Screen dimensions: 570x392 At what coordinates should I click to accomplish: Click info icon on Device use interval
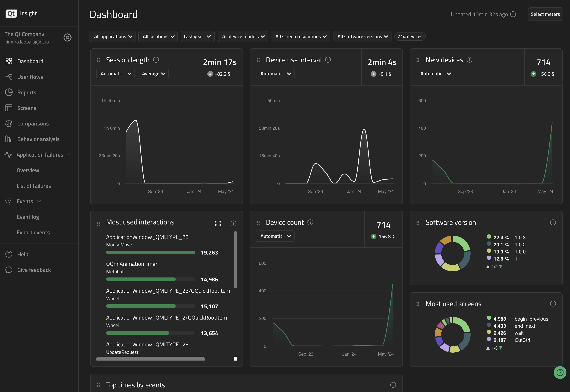pyautogui.click(x=328, y=60)
